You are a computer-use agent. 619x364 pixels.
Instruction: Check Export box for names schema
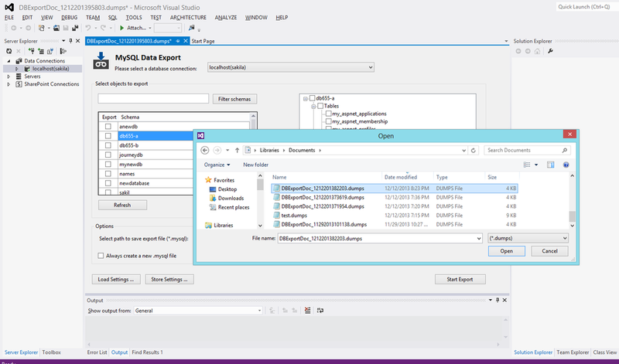pyautogui.click(x=108, y=174)
